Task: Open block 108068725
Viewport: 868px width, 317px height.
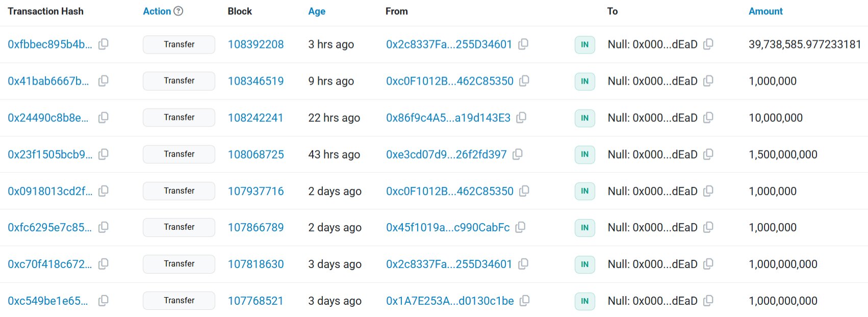Action: [256, 154]
